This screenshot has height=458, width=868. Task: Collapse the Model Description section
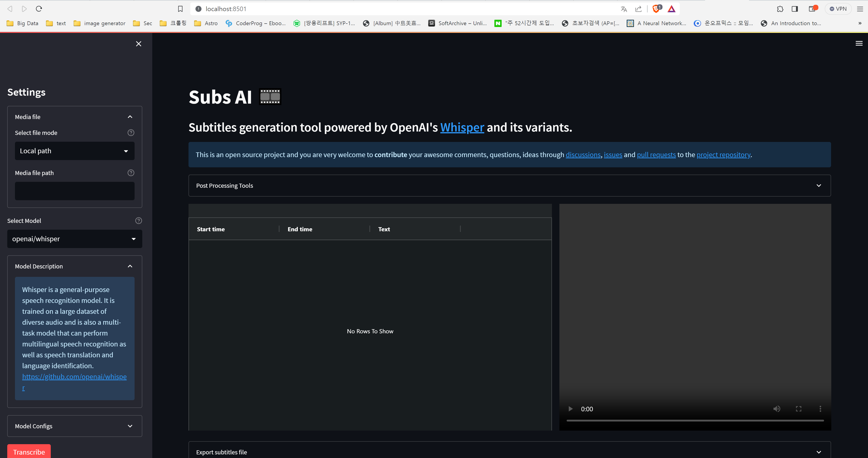click(130, 266)
